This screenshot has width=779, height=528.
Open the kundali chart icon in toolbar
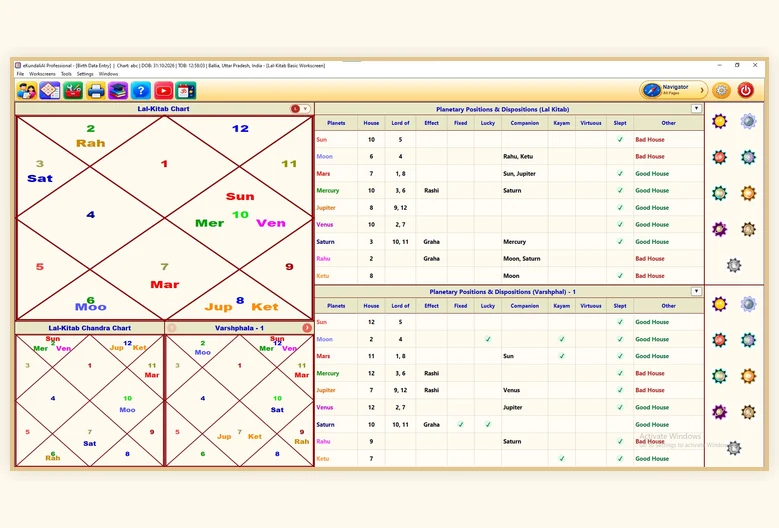[50, 90]
